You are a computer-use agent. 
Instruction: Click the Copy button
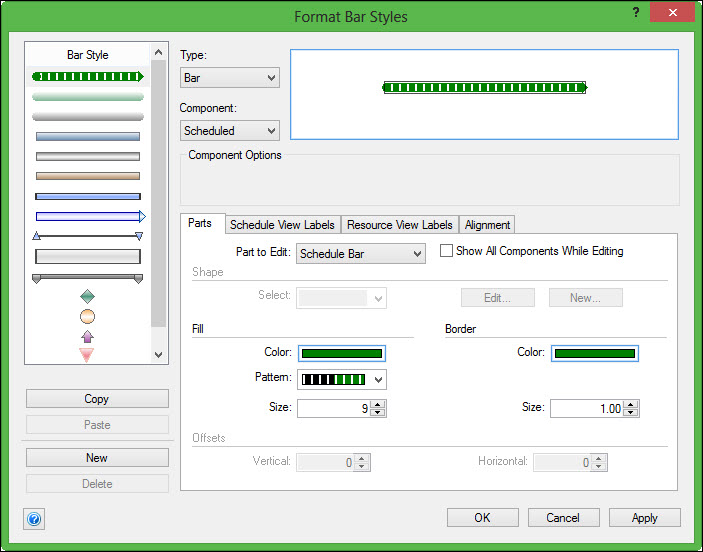coord(97,399)
